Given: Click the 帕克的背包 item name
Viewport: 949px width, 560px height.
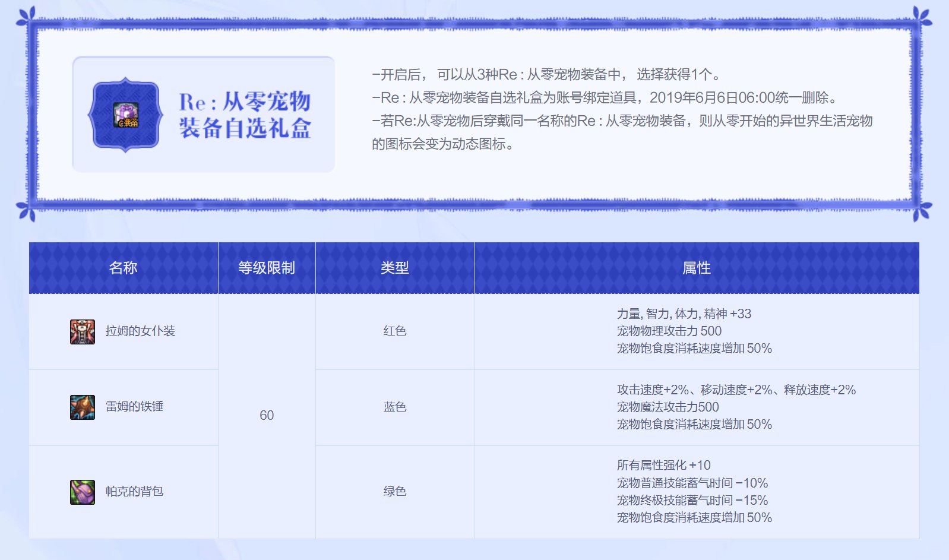Looking at the screenshot, I should click(x=134, y=492).
